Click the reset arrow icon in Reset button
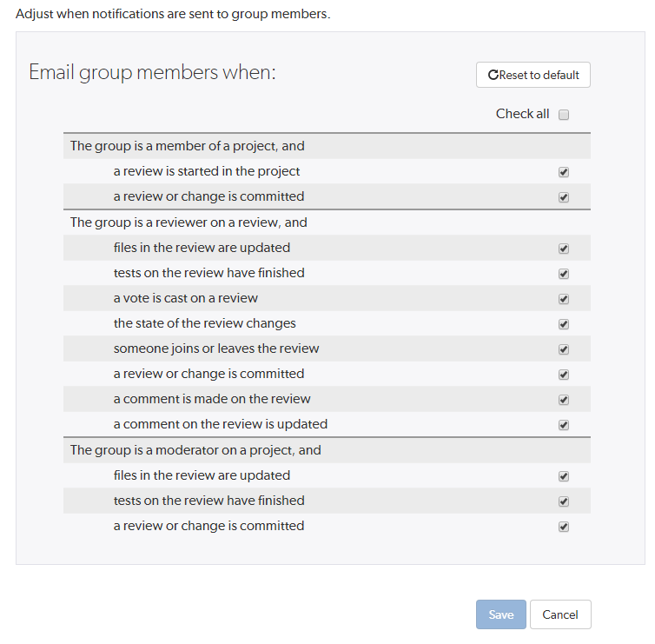 (493, 76)
